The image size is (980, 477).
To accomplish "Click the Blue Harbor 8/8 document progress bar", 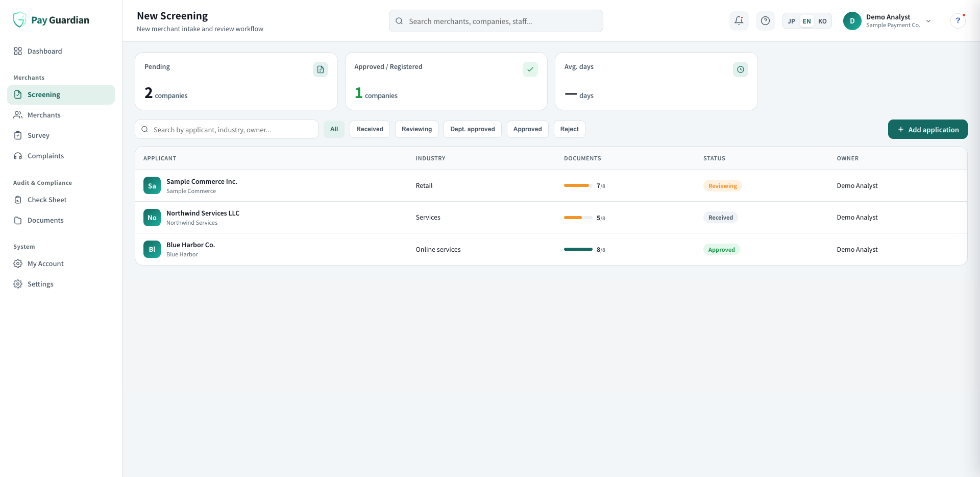I will point(578,249).
